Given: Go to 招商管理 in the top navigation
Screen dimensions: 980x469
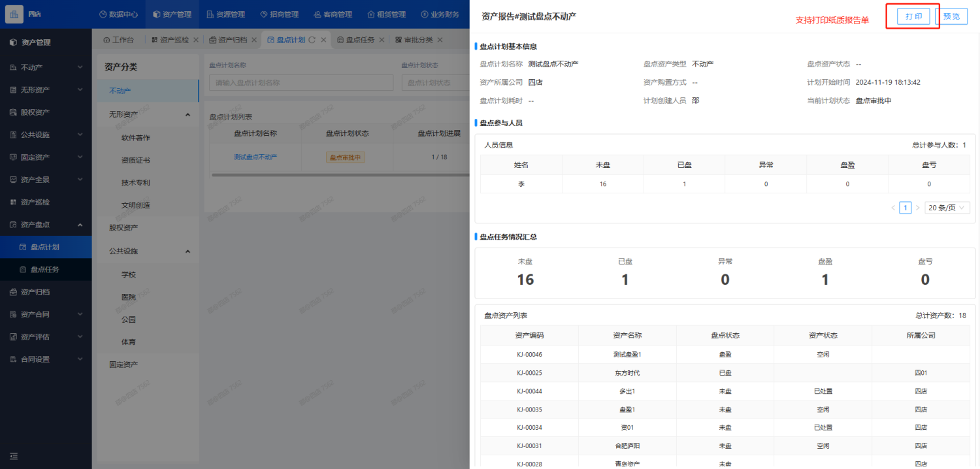Looking at the screenshot, I should pos(279,14).
